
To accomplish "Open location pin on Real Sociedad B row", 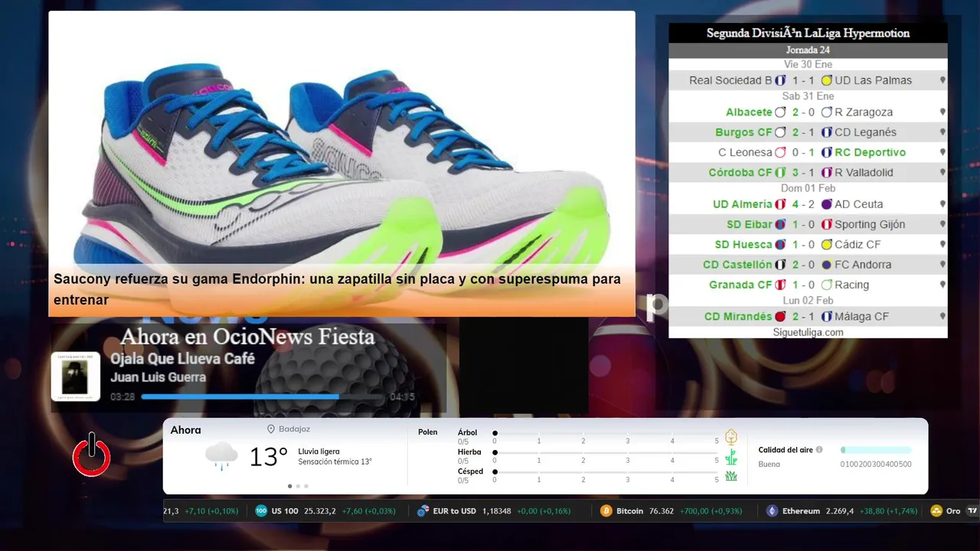I will coord(942,80).
